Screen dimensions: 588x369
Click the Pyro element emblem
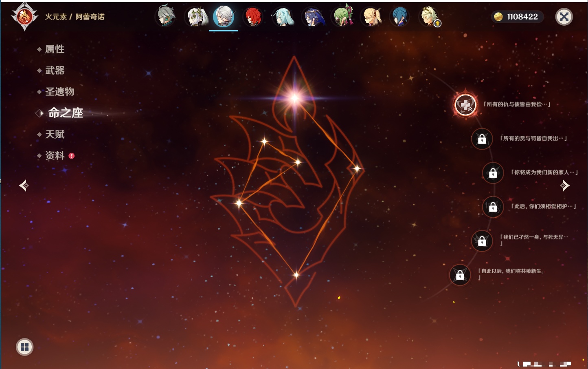coord(24,17)
